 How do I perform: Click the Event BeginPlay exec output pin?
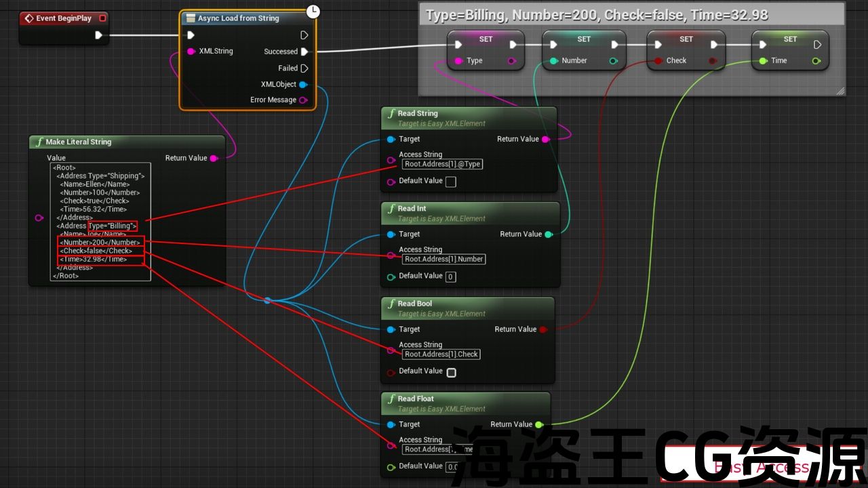pyautogui.click(x=99, y=35)
